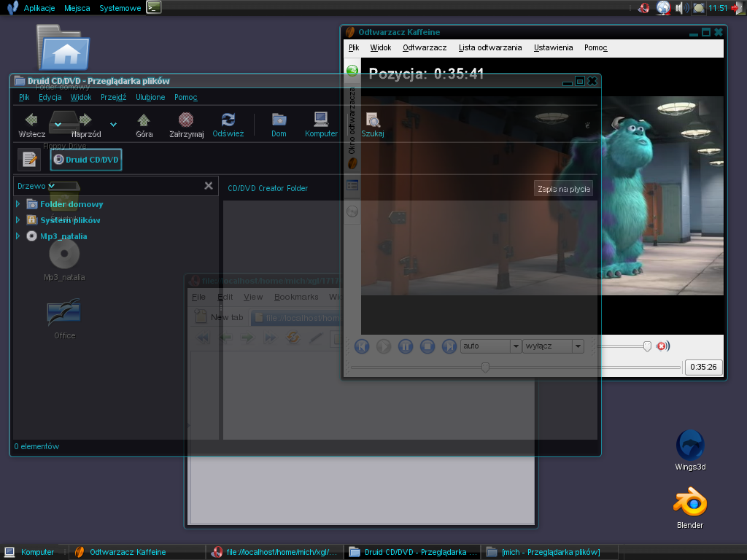
Task: Open the playlist side tab icon
Action: click(352, 185)
